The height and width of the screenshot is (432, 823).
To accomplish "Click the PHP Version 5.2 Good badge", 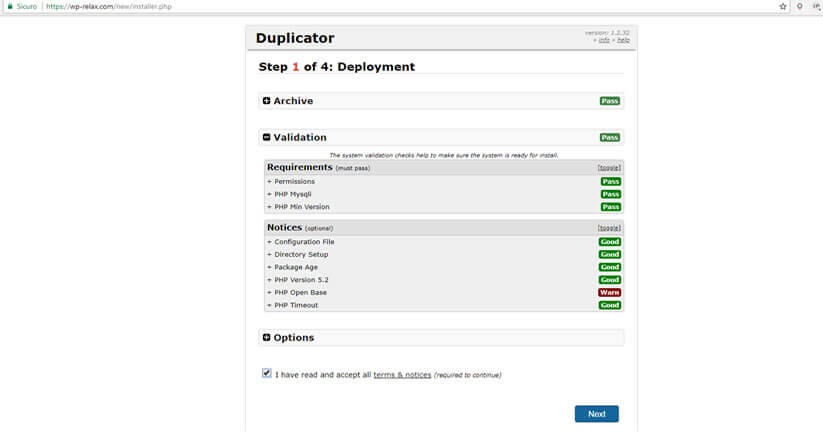I will [x=609, y=280].
